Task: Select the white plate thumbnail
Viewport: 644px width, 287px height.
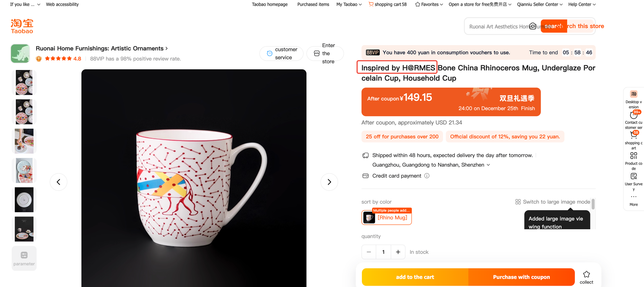Action: click(x=24, y=200)
